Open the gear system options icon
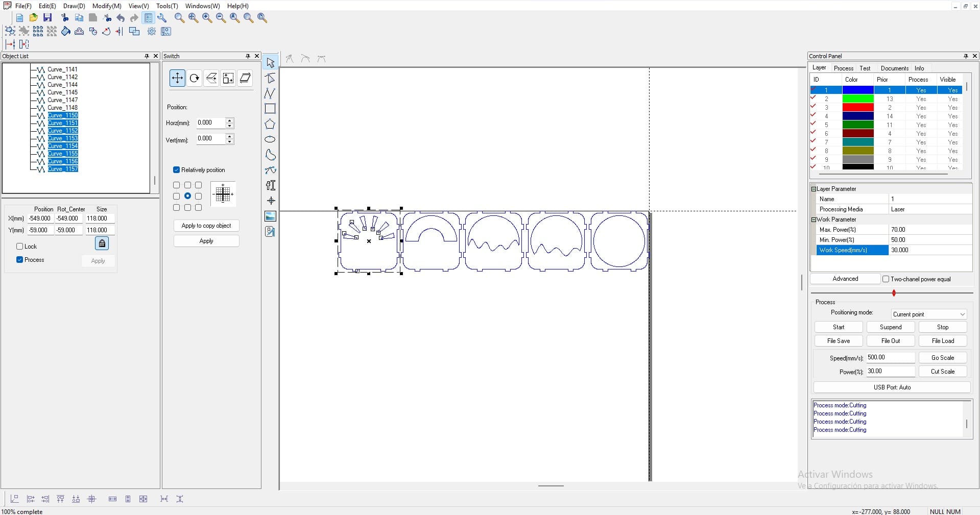This screenshot has width=980, height=515. click(152, 32)
